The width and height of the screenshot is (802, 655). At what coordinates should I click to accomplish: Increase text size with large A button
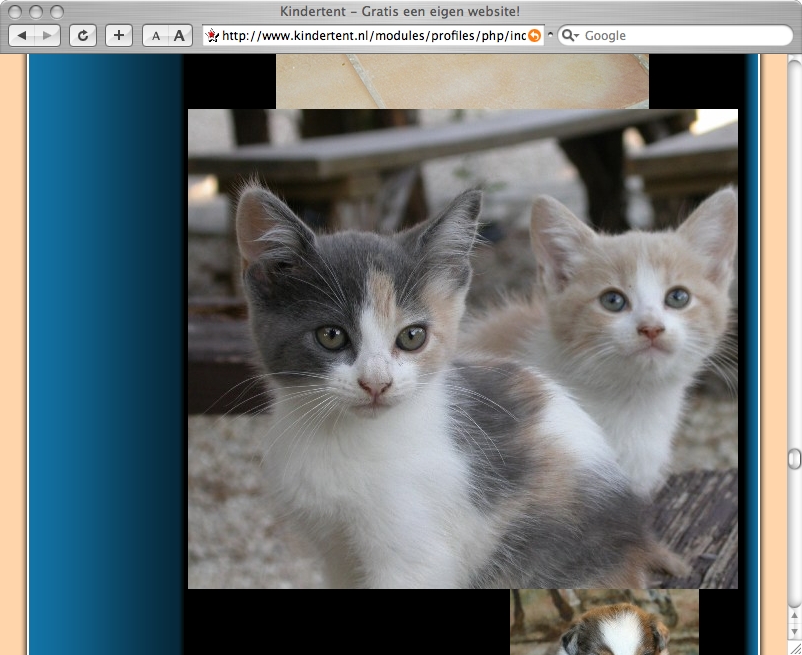pos(179,36)
